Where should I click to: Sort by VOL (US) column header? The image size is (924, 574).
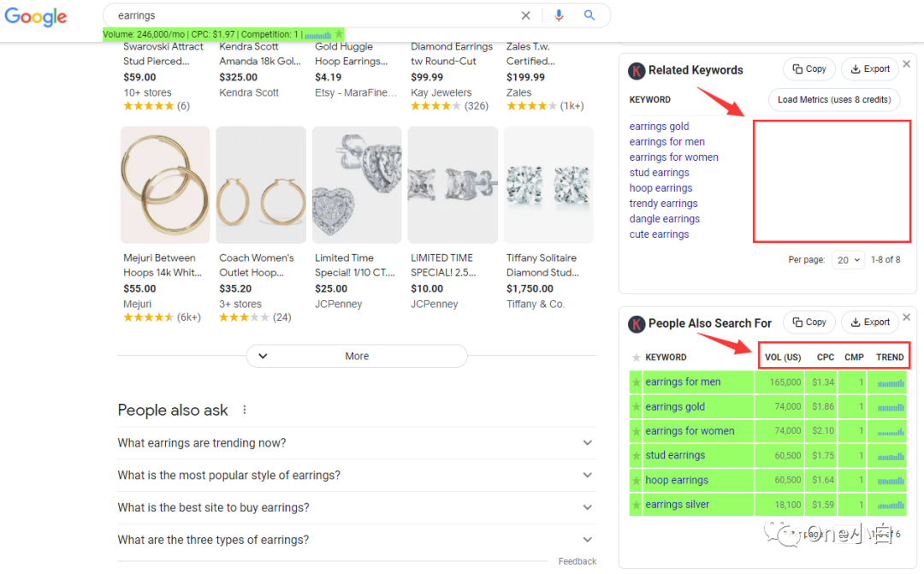click(783, 357)
